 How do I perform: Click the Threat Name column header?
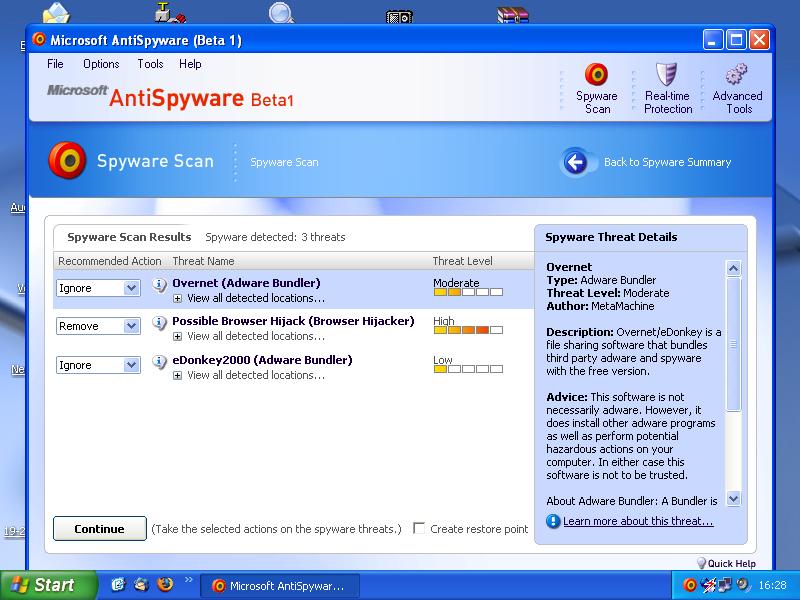(203, 261)
